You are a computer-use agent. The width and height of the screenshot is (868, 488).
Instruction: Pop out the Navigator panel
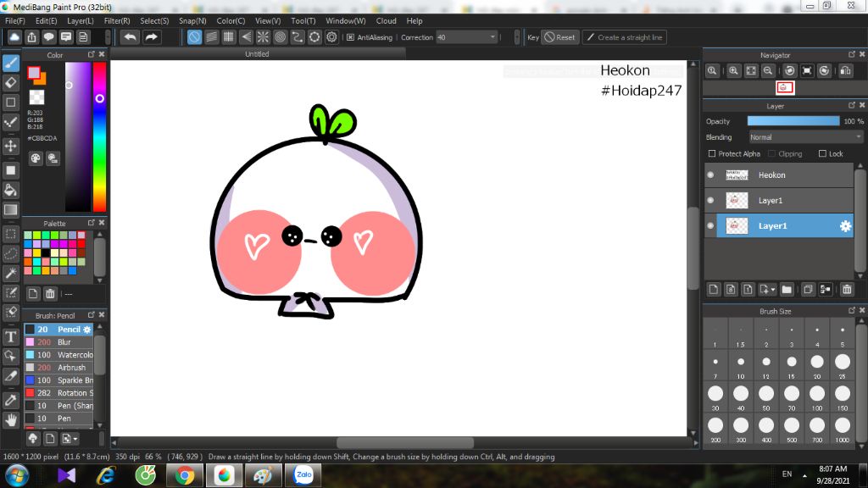[851, 54]
